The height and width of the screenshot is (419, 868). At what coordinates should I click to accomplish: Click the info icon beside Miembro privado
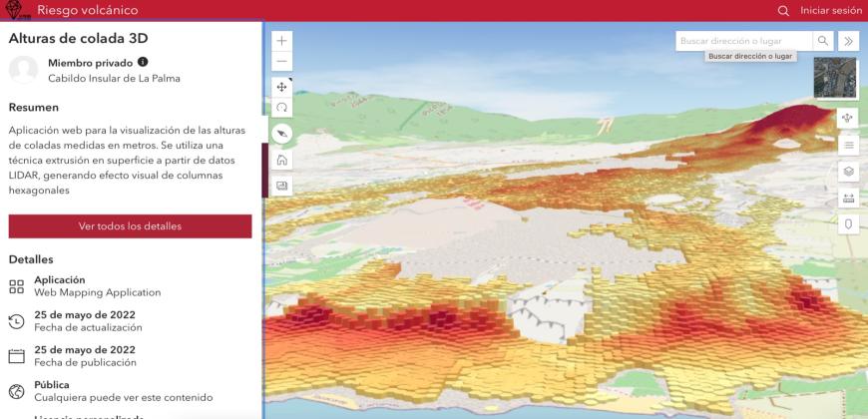coord(143,62)
